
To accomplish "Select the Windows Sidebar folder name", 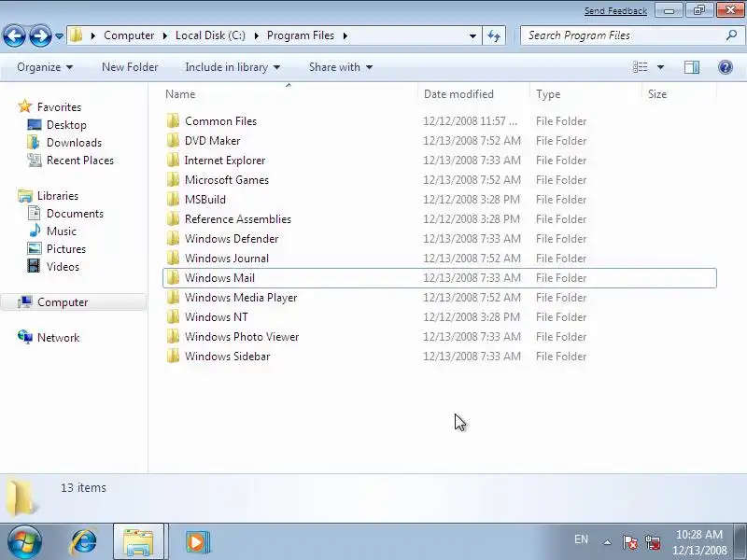I will click(227, 356).
